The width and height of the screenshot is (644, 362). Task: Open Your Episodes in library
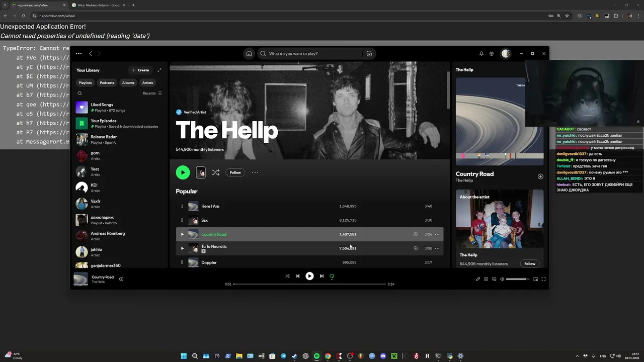tap(119, 123)
